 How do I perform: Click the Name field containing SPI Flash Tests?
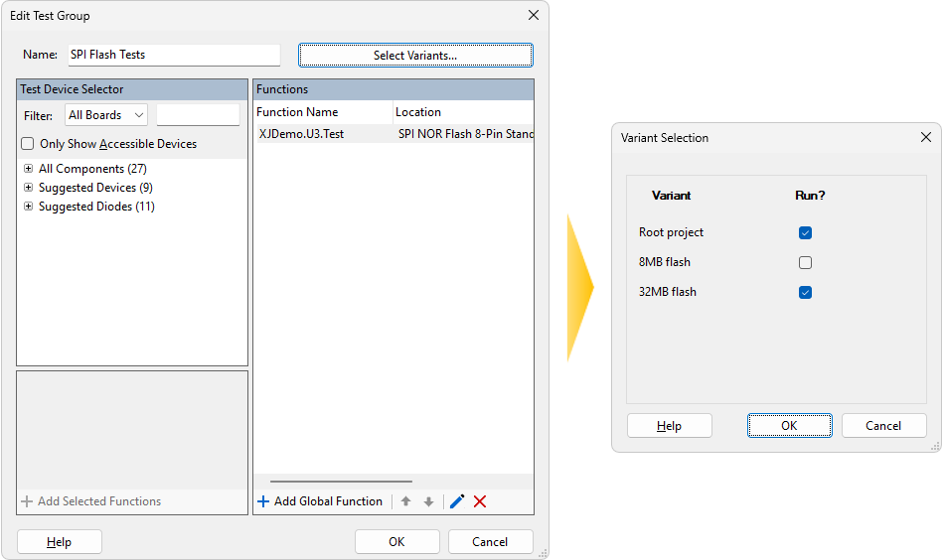click(x=173, y=55)
